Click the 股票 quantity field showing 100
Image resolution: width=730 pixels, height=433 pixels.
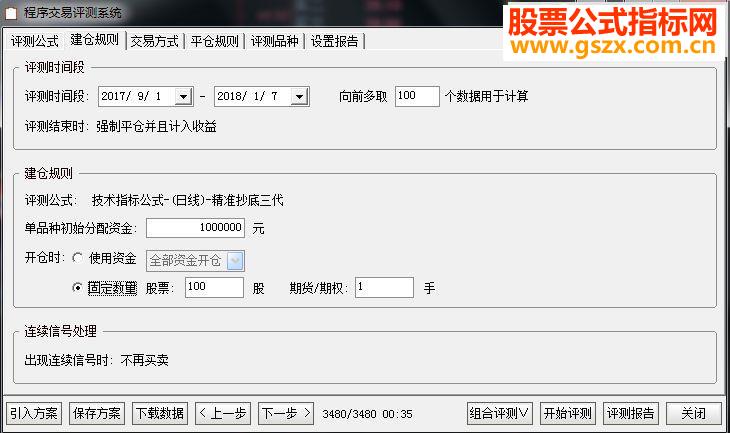(214, 287)
